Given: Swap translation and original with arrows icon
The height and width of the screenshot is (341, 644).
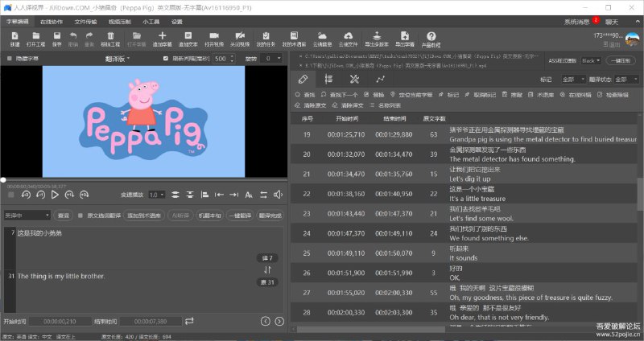Looking at the screenshot, I should click(267, 269).
